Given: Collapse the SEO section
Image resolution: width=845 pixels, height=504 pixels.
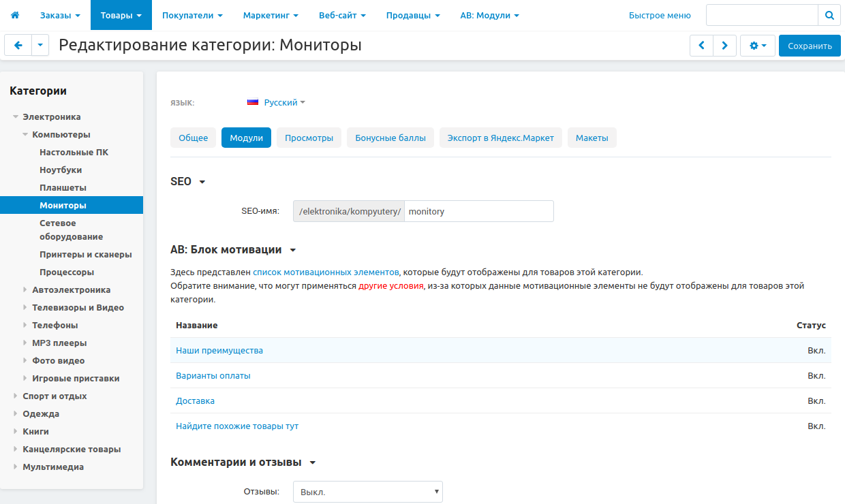Looking at the screenshot, I should tap(201, 182).
